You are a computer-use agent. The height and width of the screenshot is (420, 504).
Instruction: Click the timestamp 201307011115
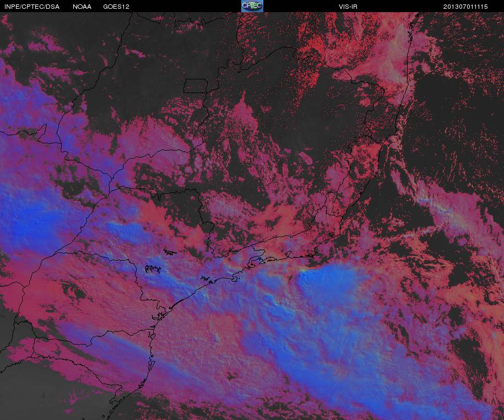click(x=465, y=7)
